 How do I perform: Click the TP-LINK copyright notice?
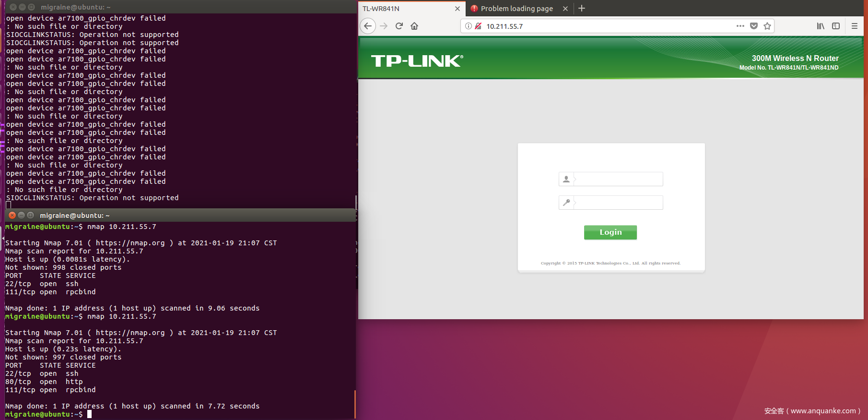click(610, 263)
